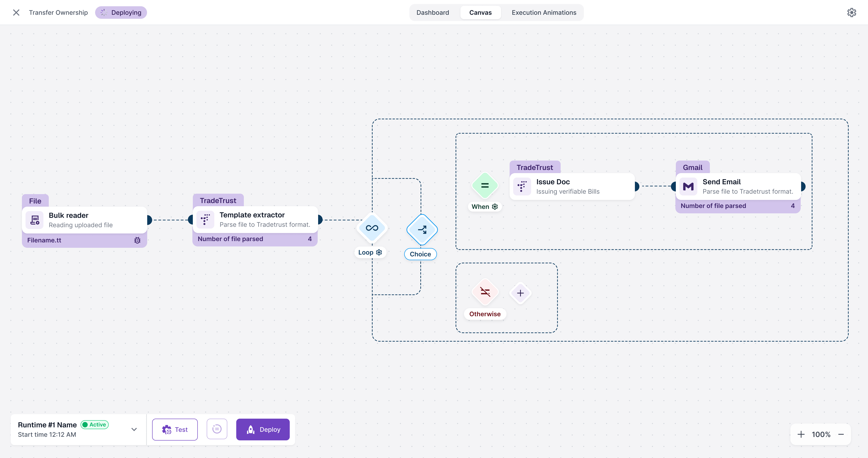This screenshot has width=868, height=458.
Task: Select the Send Email node title
Action: click(x=721, y=182)
